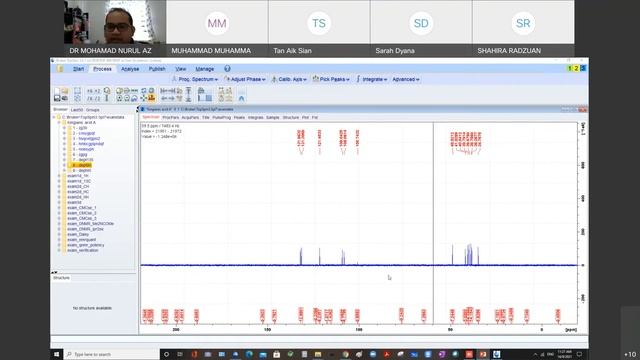Open the View ribbon tab
The height and width of the screenshot is (360, 640).
point(180,69)
